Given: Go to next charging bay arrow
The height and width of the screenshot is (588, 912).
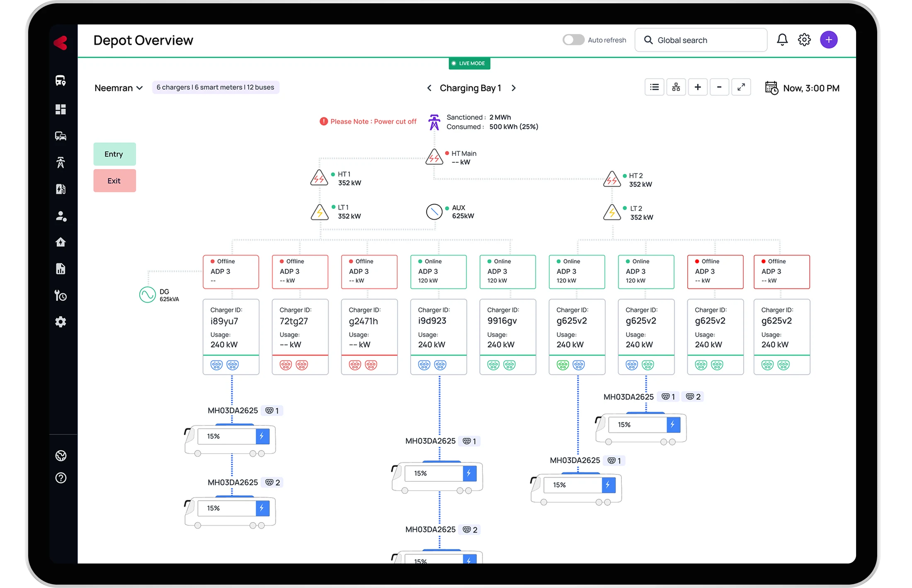Looking at the screenshot, I should tap(514, 88).
